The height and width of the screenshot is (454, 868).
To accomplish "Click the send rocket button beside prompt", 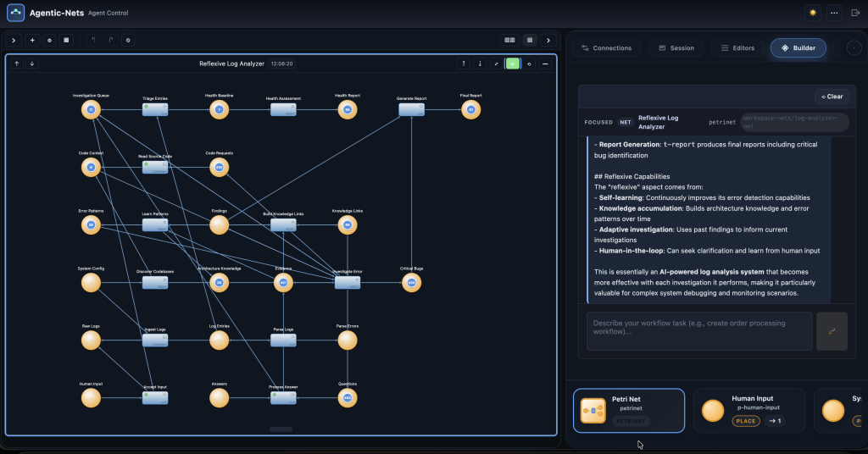I will (831, 330).
